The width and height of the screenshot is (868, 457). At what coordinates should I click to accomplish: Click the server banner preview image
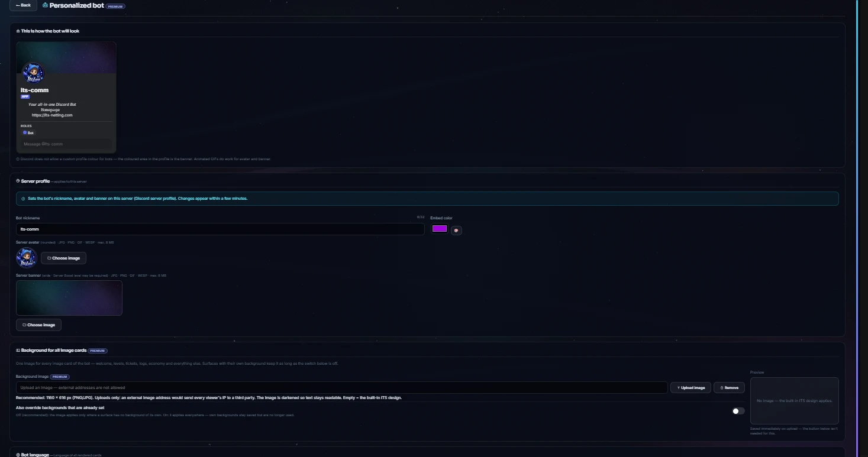point(69,298)
